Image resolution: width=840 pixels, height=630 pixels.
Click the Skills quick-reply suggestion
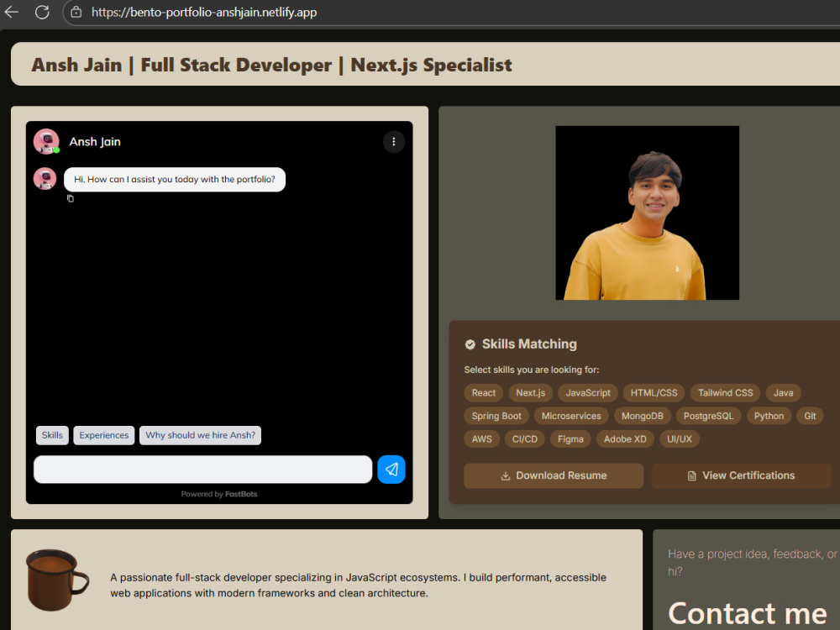[x=52, y=435]
